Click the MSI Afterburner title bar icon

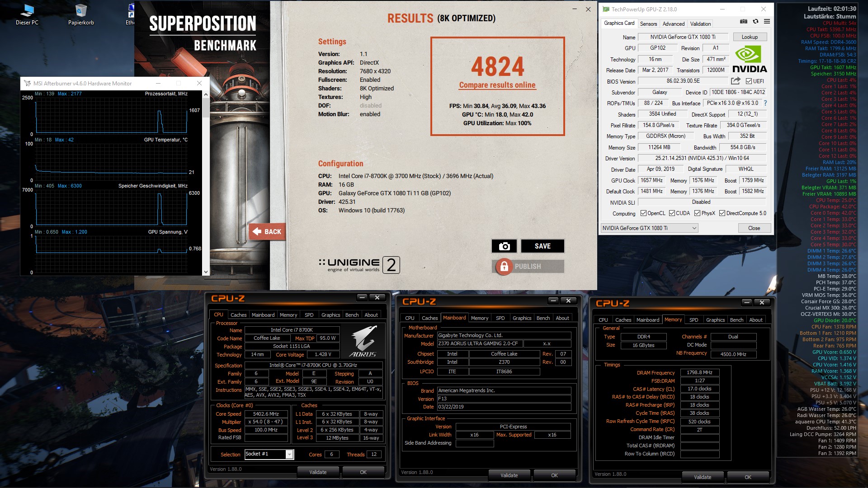coord(27,83)
